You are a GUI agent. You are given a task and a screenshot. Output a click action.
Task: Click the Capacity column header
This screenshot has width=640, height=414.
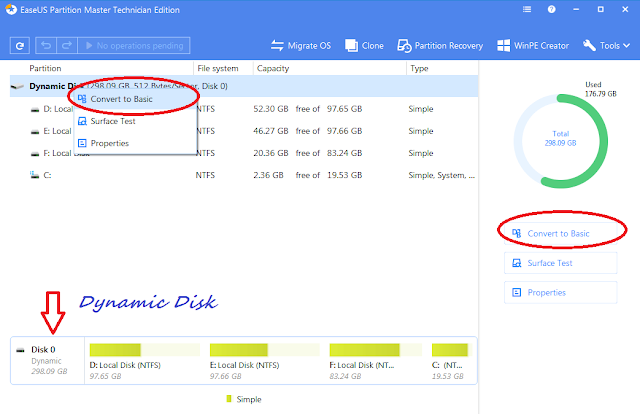coord(273,68)
